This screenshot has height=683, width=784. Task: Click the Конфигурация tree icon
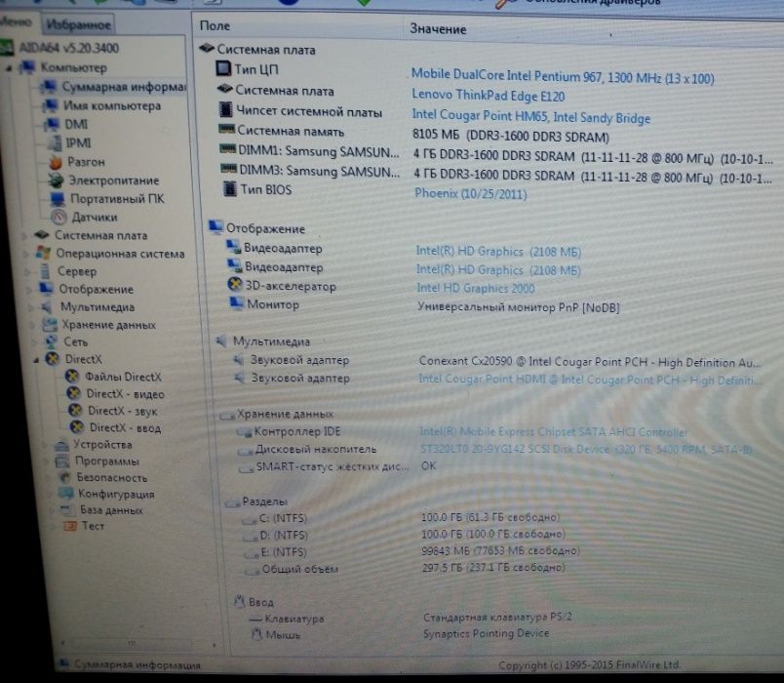coord(66,494)
